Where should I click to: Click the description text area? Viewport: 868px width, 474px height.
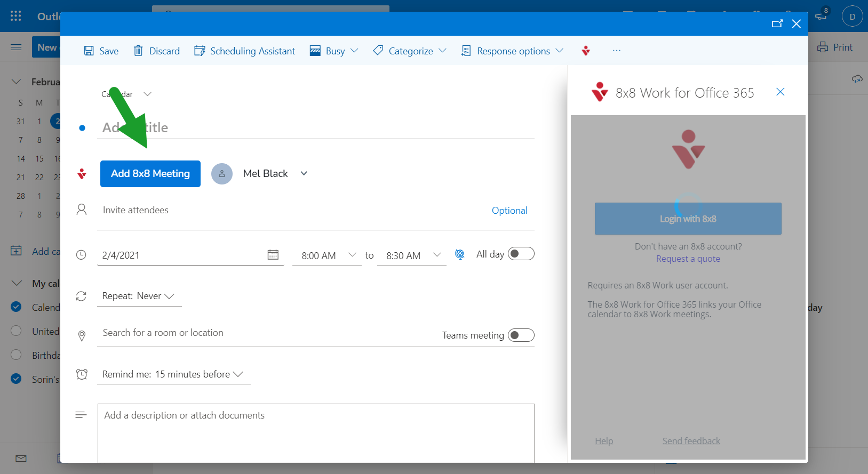pyautogui.click(x=316, y=432)
